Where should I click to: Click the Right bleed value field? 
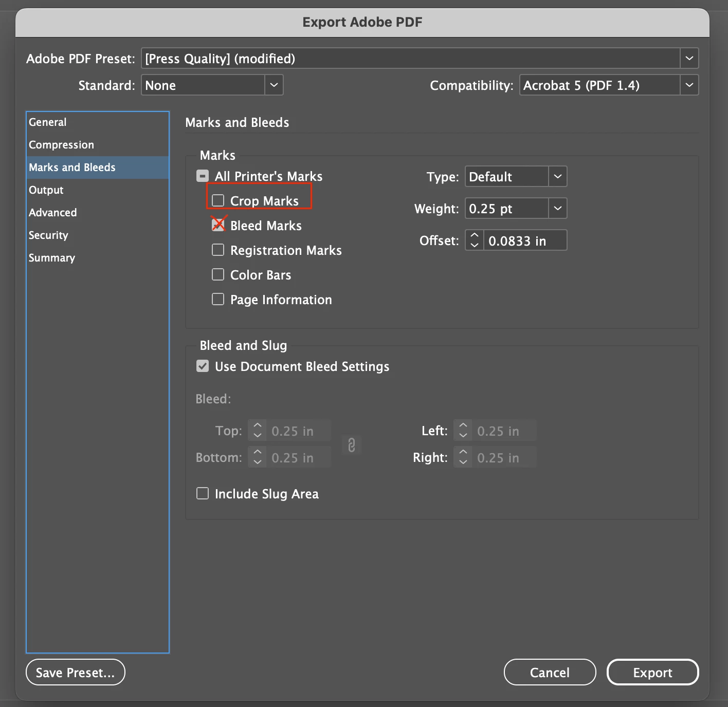click(x=504, y=457)
